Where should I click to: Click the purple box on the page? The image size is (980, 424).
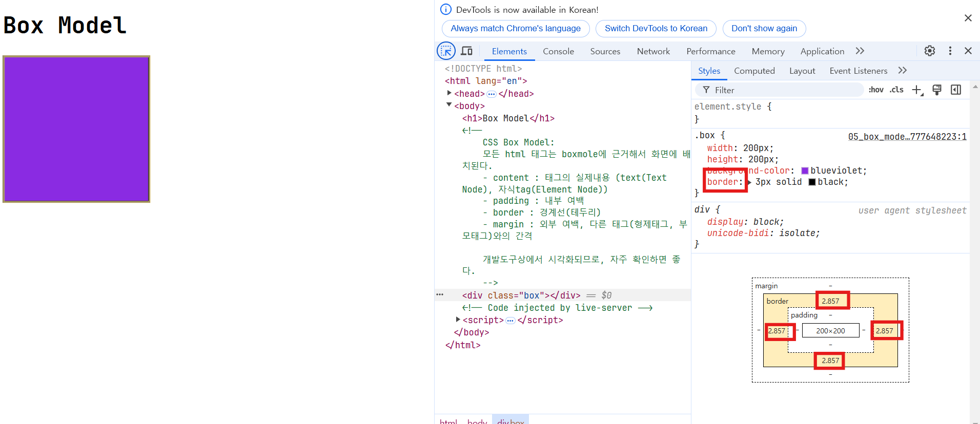76,129
